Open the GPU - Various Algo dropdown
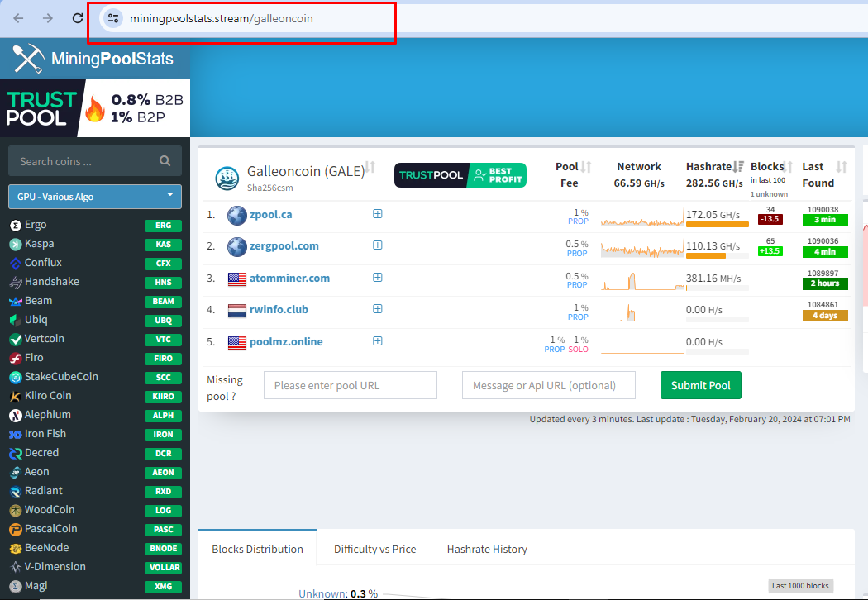The height and width of the screenshot is (600, 868). (x=95, y=197)
